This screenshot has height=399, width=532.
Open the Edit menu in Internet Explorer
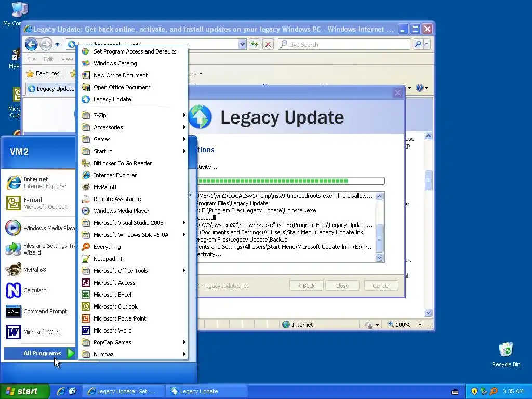(48, 59)
